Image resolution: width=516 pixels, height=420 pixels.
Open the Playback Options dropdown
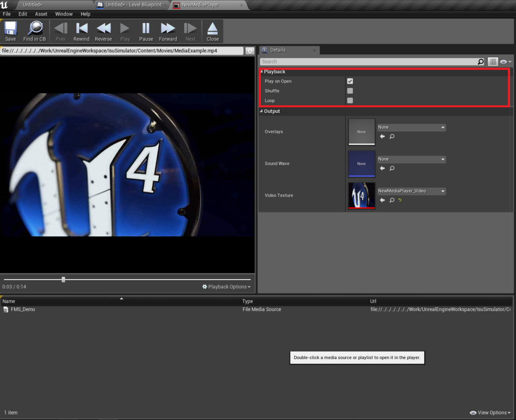click(x=226, y=287)
